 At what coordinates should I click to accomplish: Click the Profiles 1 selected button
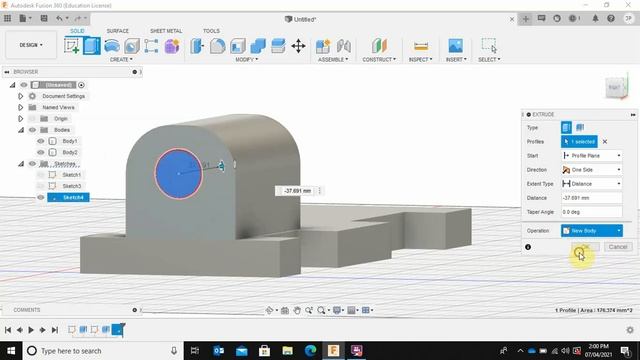click(579, 142)
